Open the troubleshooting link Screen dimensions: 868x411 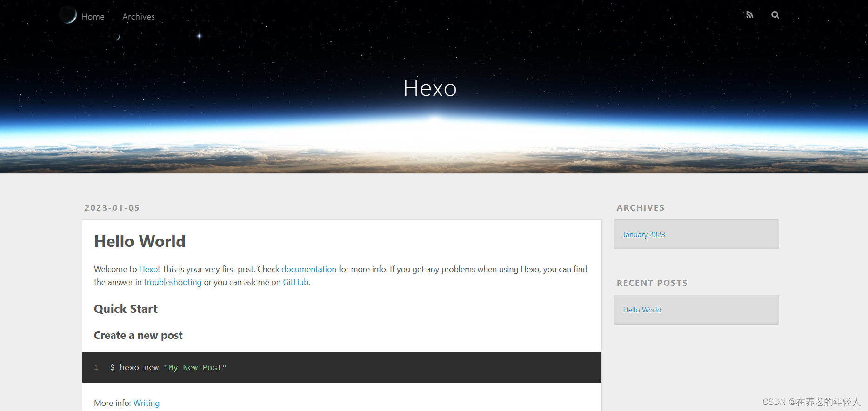click(x=173, y=282)
